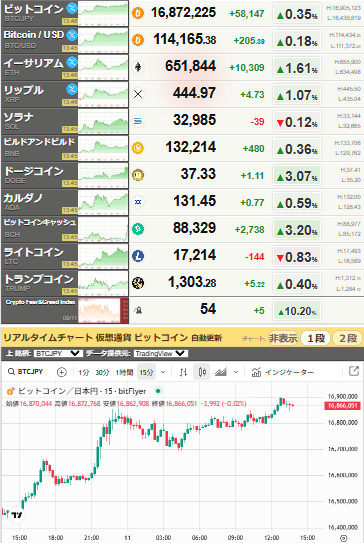Click the Cardano logo beside 131.45
364x543 pixels.
pos(138,202)
